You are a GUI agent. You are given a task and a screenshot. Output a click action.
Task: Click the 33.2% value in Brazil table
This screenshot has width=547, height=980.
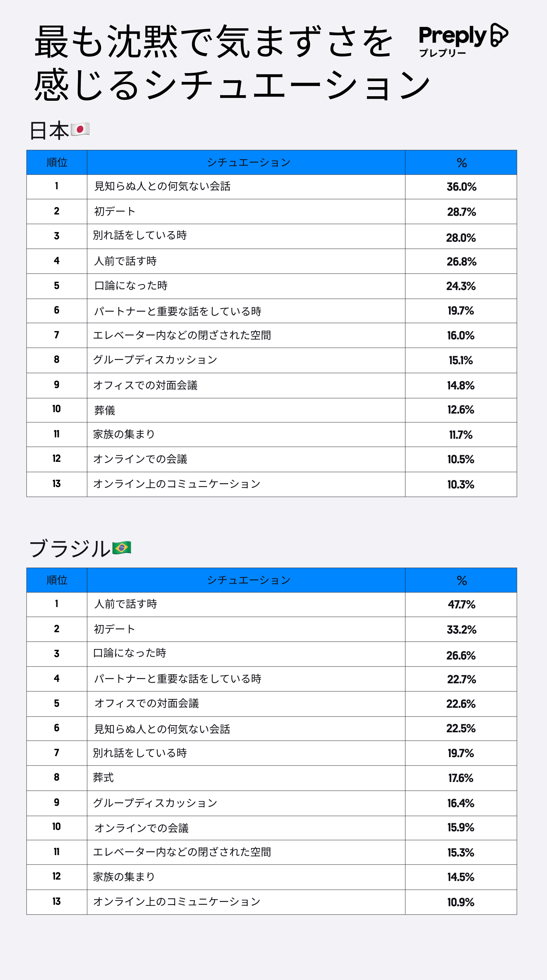tap(461, 630)
